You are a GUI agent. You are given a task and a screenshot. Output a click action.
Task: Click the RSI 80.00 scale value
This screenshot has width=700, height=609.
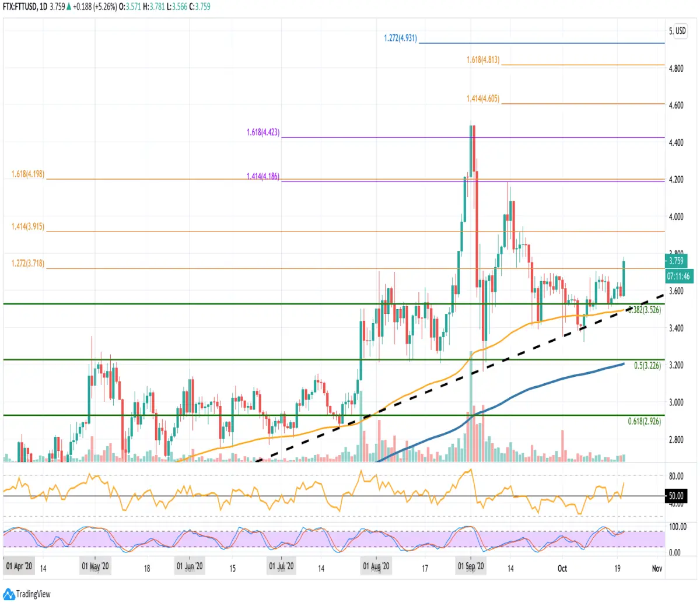[x=676, y=477]
